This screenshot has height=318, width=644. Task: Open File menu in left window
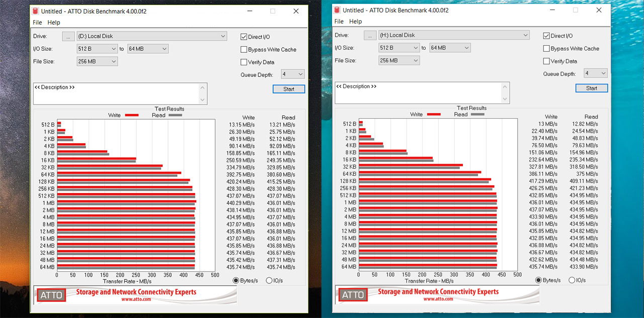pos(37,23)
